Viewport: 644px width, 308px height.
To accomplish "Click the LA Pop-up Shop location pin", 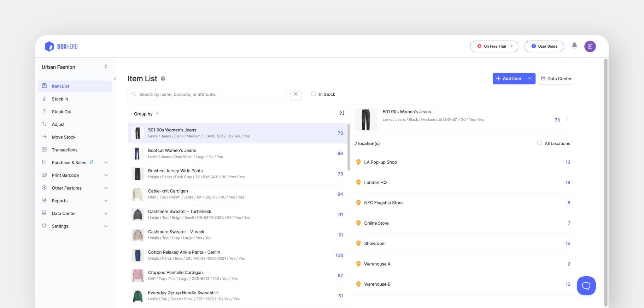I will pos(358,162).
